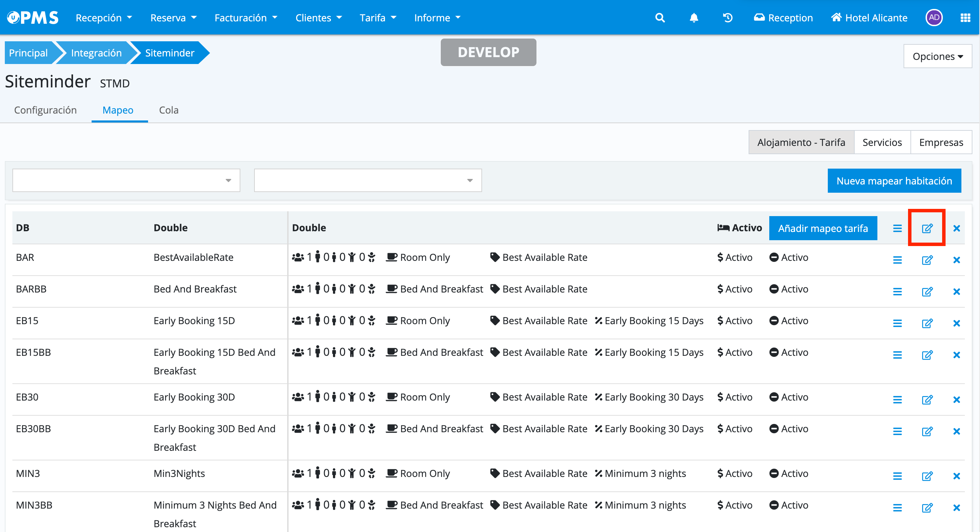Click the search magnifier icon in header
This screenshot has width=980, height=532.
click(660, 18)
